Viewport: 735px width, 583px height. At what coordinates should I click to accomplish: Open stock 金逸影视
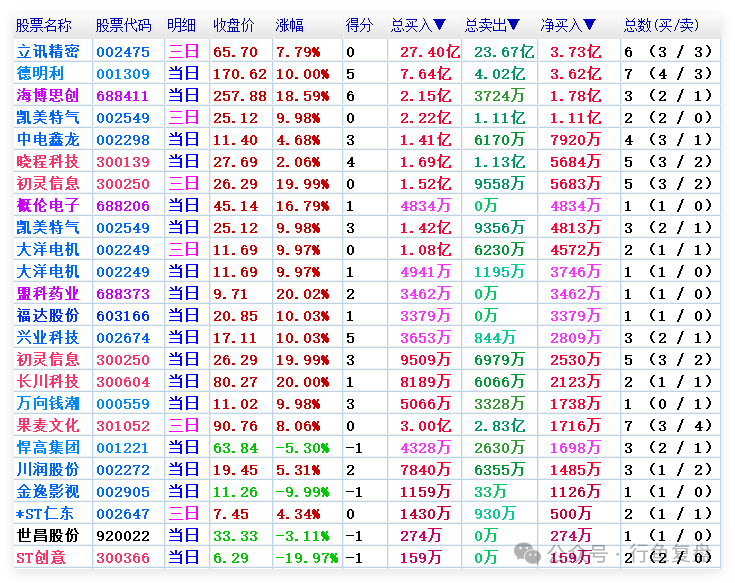point(48,492)
